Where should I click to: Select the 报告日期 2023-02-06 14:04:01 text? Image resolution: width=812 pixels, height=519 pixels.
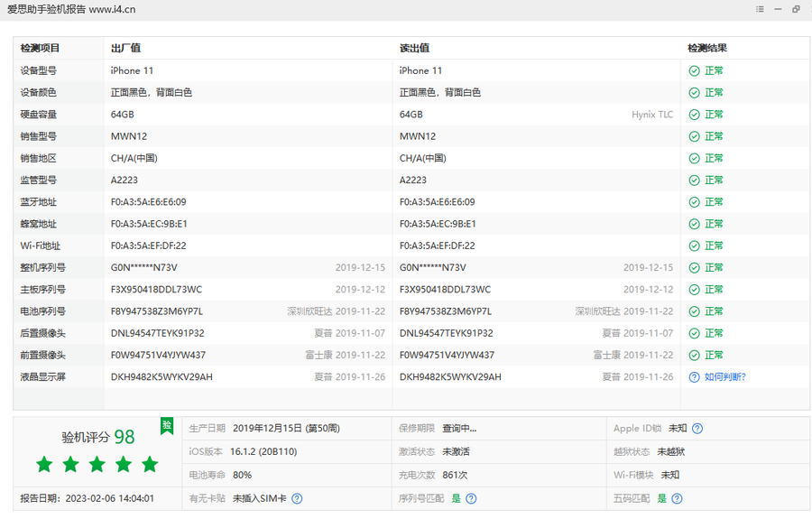pyautogui.click(x=87, y=498)
